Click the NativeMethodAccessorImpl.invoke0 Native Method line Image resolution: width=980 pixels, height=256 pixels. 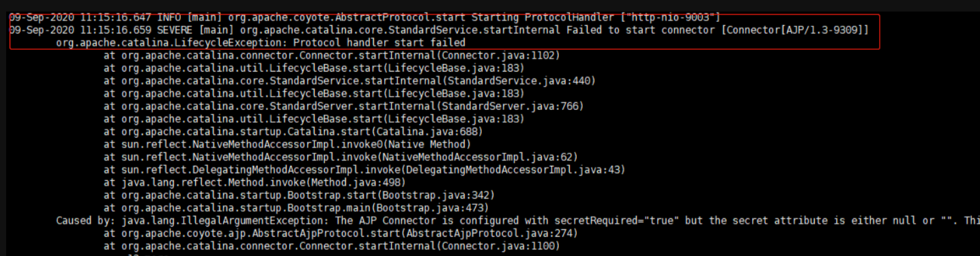[287, 144]
